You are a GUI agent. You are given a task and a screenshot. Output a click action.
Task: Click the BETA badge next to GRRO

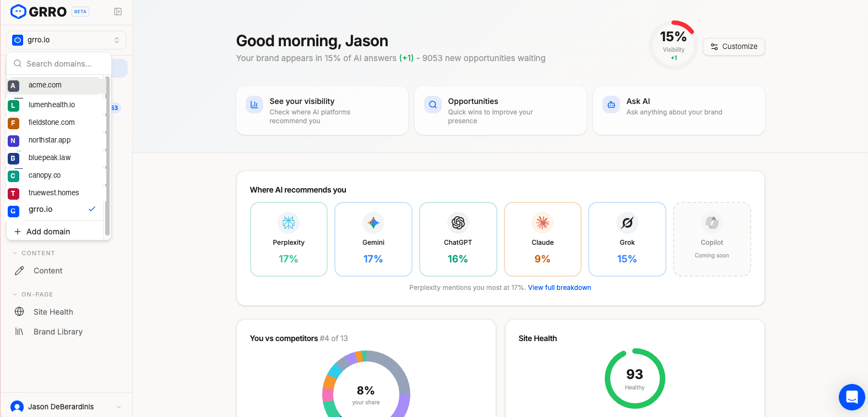pyautogui.click(x=80, y=12)
